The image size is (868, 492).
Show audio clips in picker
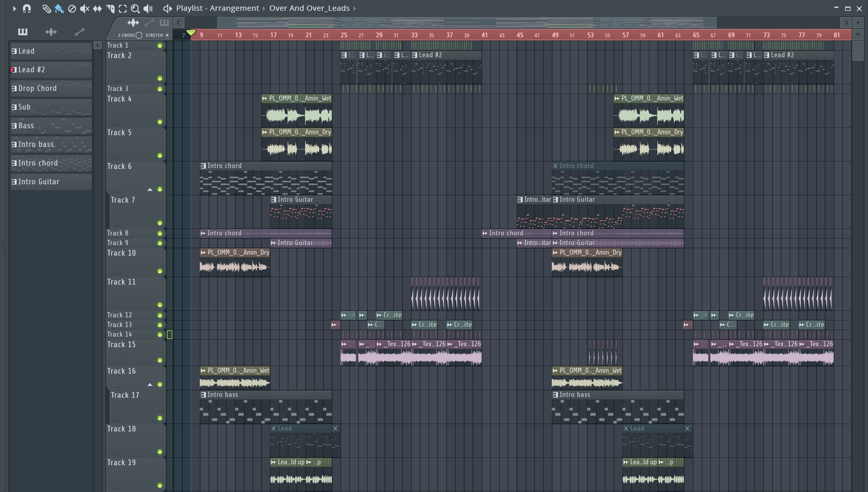tap(51, 32)
